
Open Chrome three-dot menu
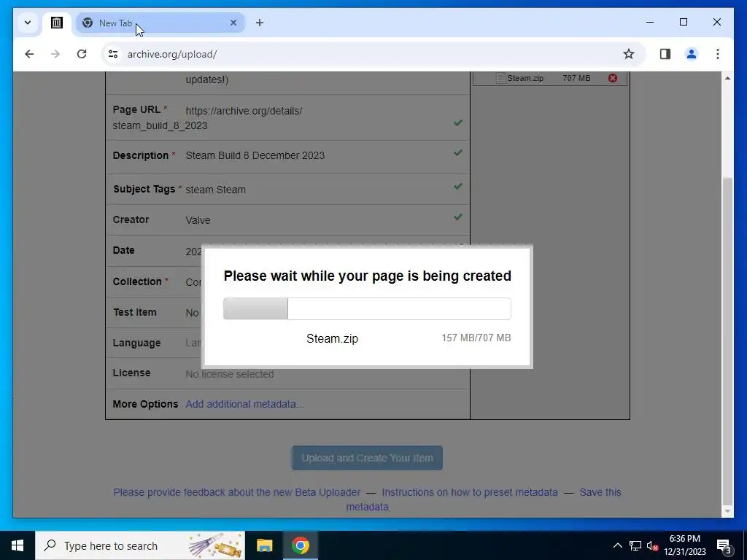718,54
